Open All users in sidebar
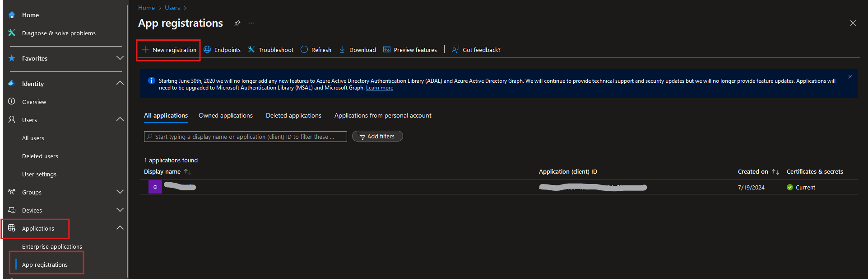The height and width of the screenshot is (279, 868). (33, 138)
